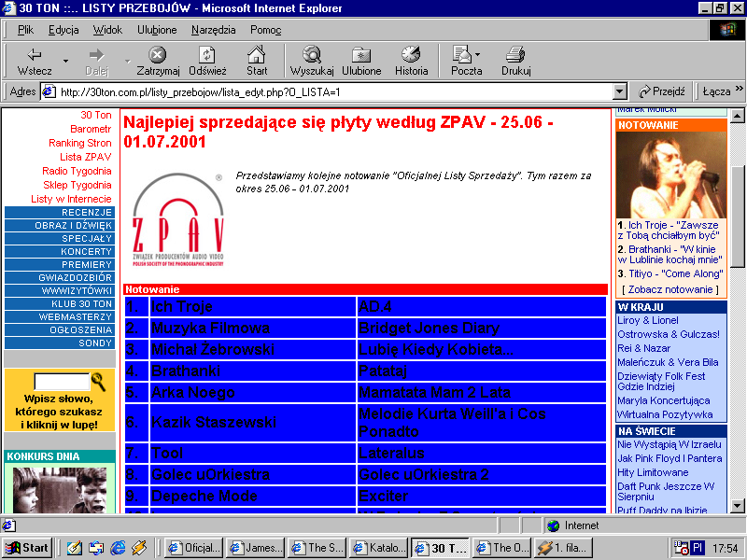Expand the Wstecz history dropdown arrow
The image size is (747, 560).
[65, 61]
